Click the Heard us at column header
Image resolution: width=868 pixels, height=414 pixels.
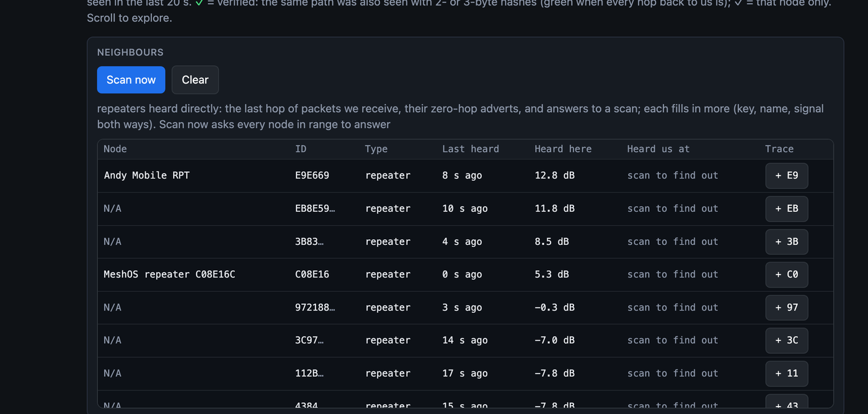[658, 149]
